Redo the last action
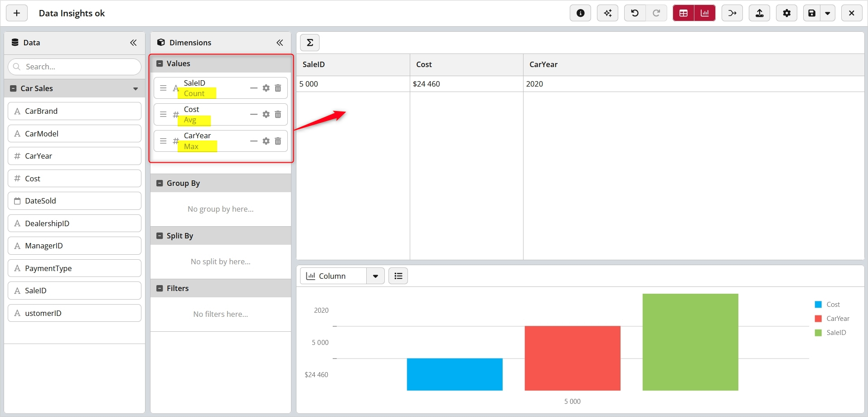 tap(656, 13)
